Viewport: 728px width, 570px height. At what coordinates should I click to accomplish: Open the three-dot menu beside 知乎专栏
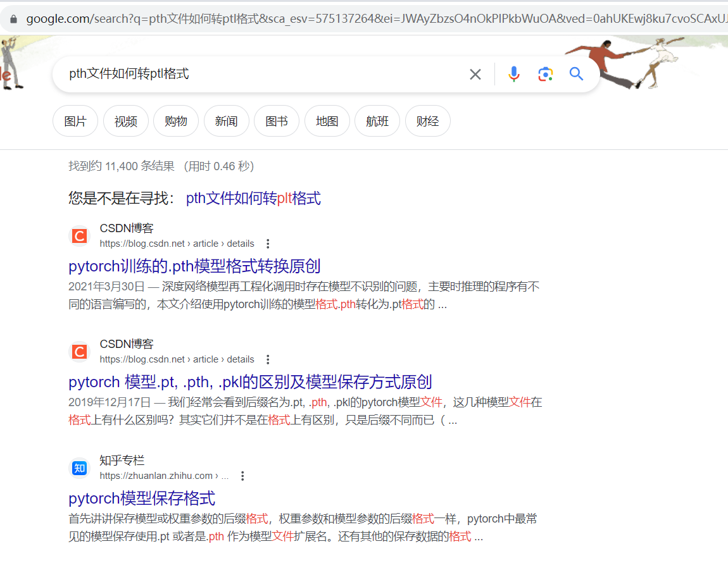(242, 475)
